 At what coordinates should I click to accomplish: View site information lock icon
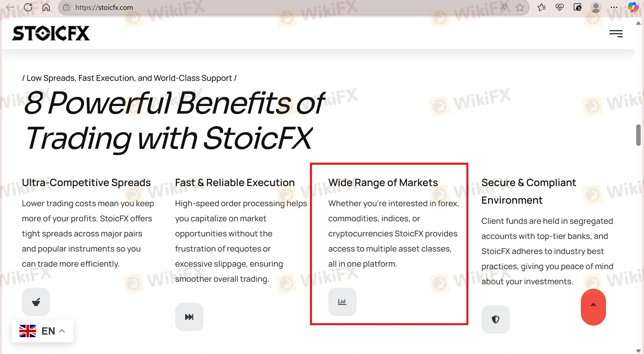point(66,8)
